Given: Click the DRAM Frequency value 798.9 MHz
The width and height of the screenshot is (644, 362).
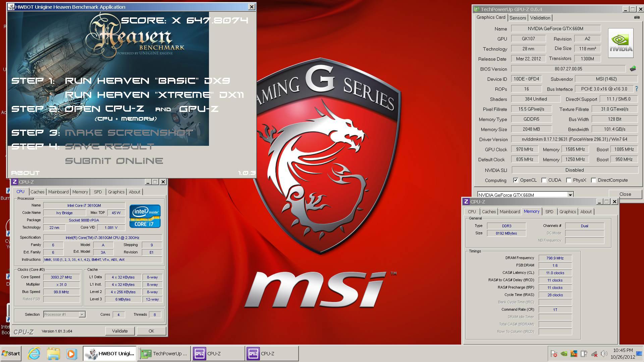Looking at the screenshot, I should pyautogui.click(x=555, y=258).
